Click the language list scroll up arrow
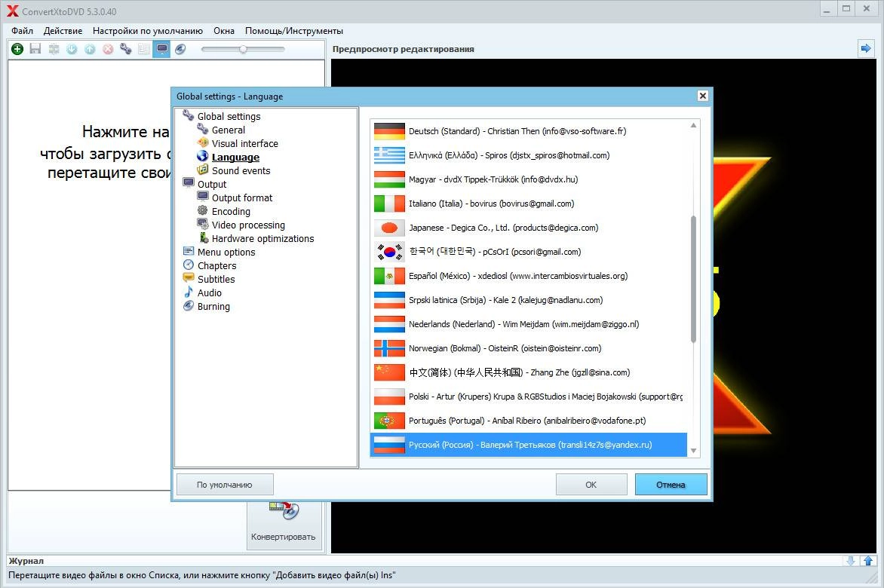Screen dimensions: 884x588 click(693, 125)
